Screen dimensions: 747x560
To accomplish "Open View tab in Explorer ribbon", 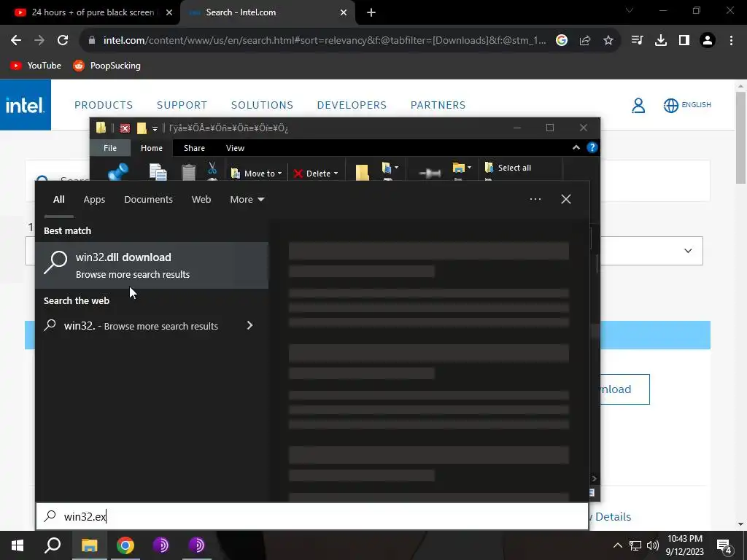I will 235,148.
